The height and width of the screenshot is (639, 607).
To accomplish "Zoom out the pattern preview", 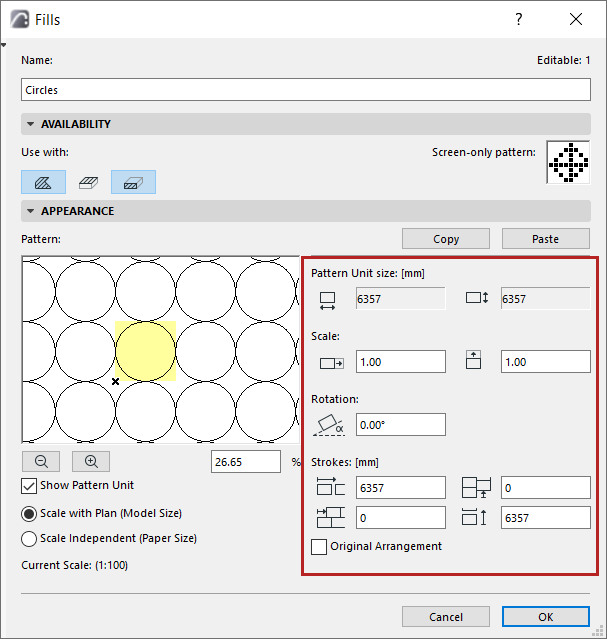I will click(41, 461).
